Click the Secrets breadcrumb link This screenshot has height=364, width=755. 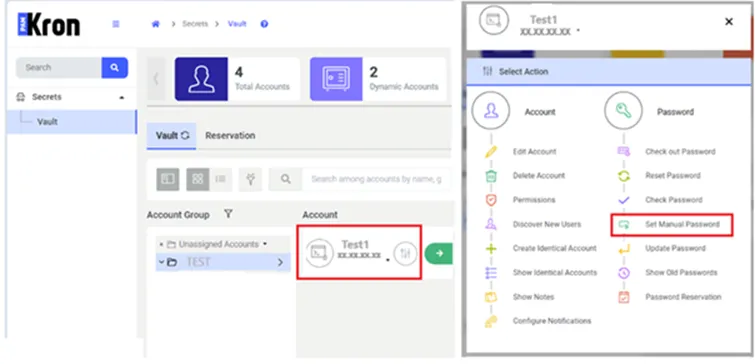tap(195, 24)
